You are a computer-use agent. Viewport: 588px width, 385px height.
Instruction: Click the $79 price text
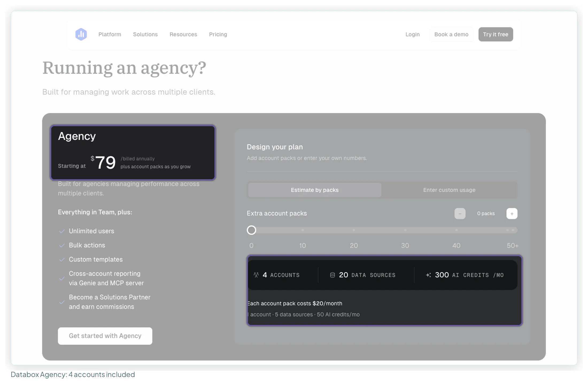click(x=103, y=162)
